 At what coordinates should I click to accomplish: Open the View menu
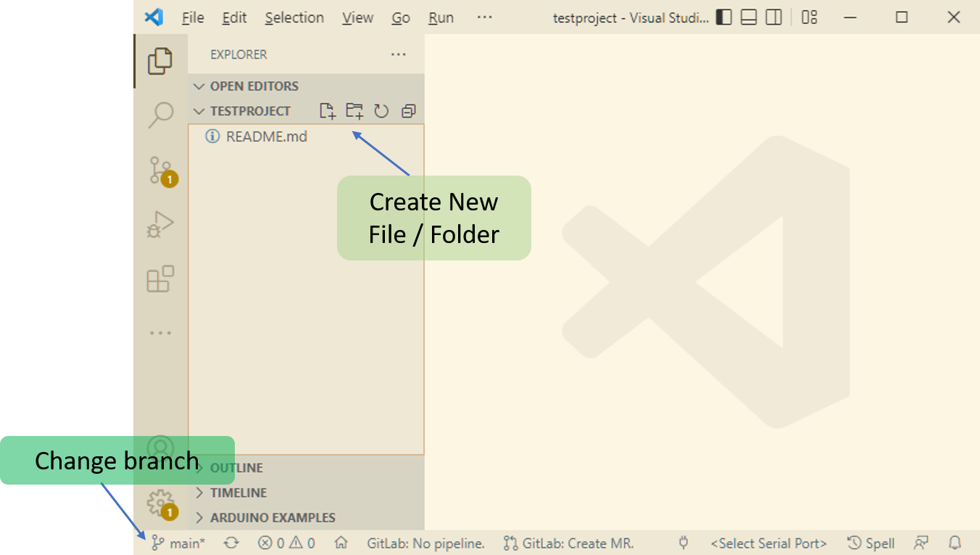pos(357,17)
